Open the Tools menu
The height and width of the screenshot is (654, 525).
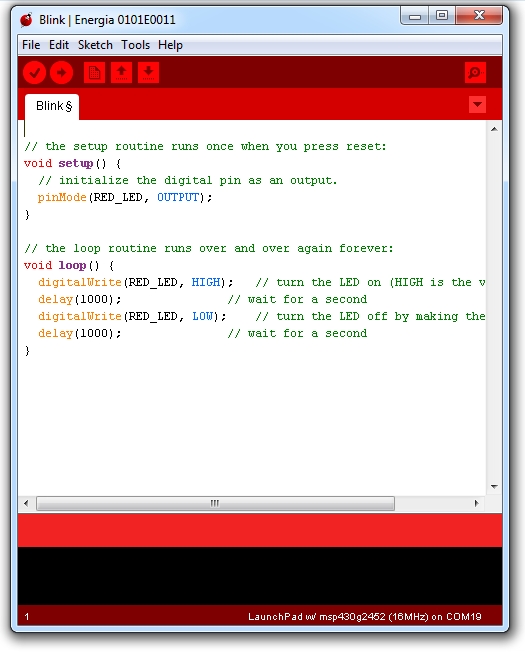pos(136,45)
